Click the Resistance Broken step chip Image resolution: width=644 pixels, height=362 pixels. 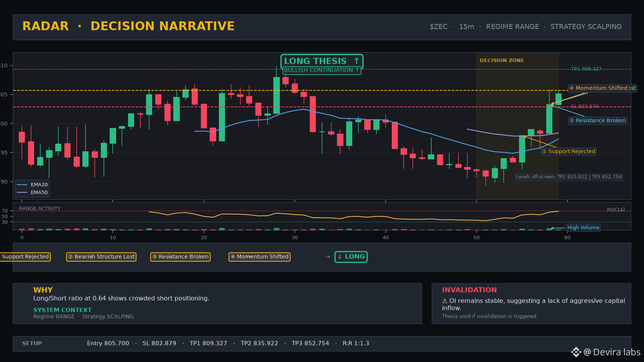[180, 257]
